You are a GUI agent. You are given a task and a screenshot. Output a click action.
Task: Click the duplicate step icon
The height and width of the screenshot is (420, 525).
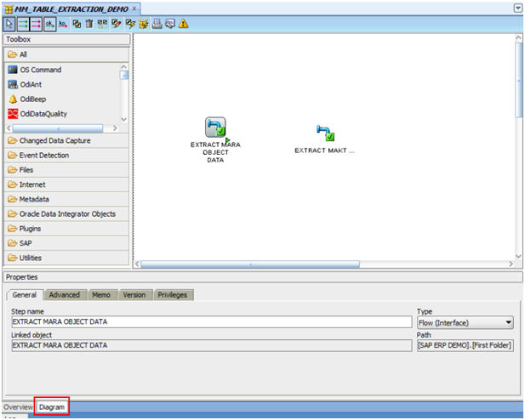point(77,24)
